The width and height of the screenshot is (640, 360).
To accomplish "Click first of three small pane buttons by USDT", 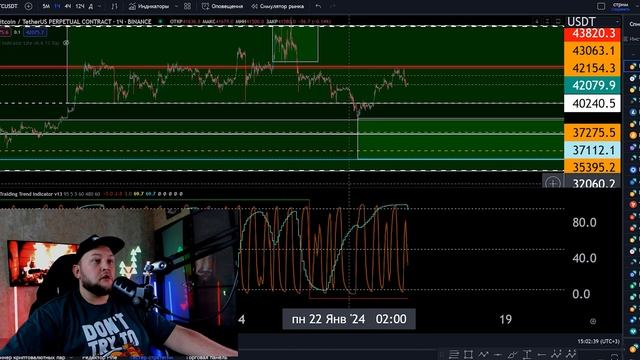I will coord(537,21).
